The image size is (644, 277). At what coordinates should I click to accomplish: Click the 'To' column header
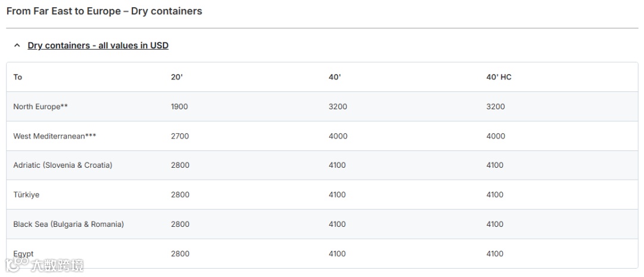(18, 77)
